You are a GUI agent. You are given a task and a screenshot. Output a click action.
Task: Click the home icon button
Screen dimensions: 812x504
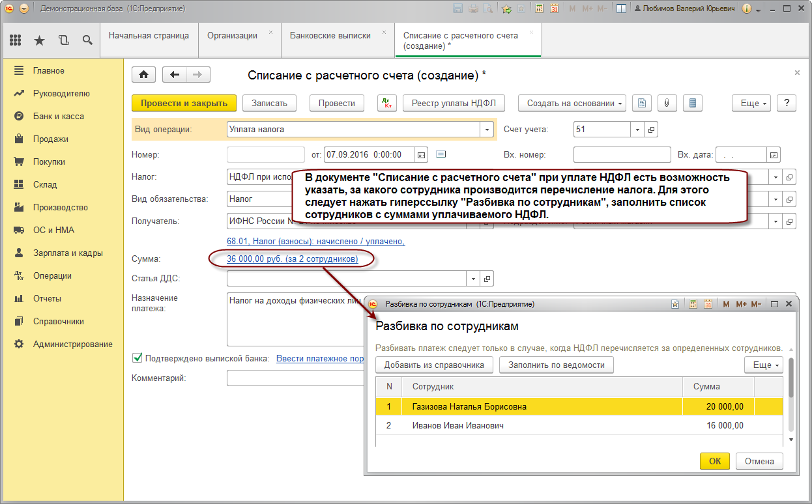click(x=143, y=75)
